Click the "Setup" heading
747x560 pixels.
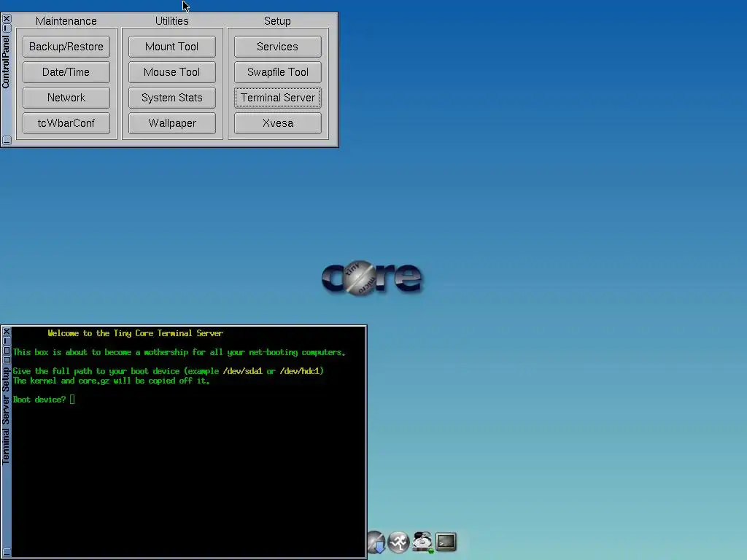(x=277, y=21)
